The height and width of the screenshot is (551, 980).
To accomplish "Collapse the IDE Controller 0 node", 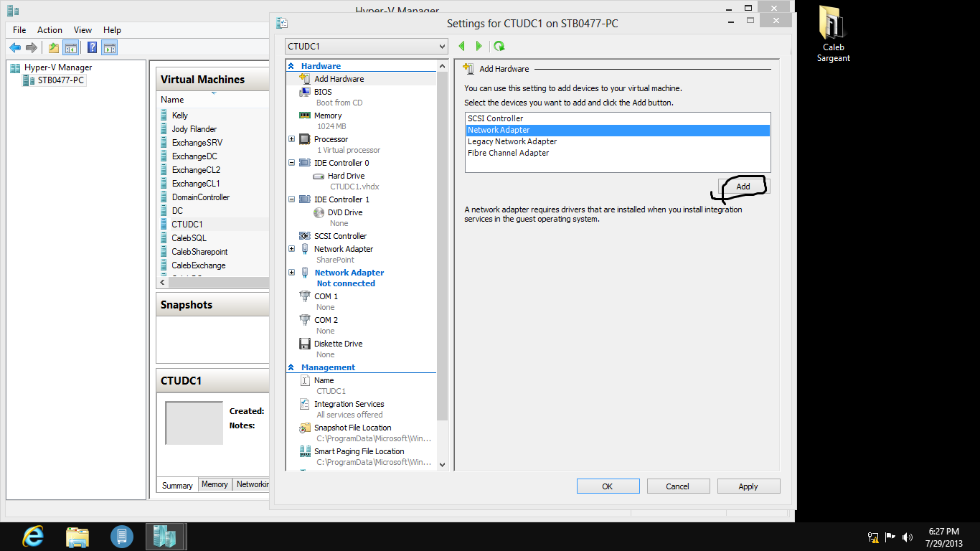I will (x=291, y=163).
